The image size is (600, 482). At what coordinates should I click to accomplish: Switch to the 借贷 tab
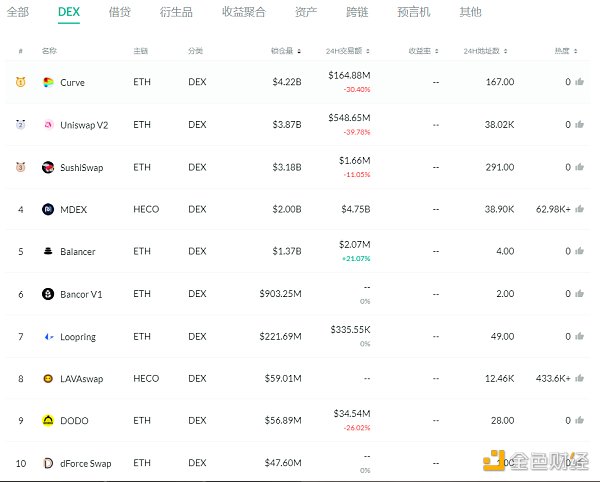[119, 13]
